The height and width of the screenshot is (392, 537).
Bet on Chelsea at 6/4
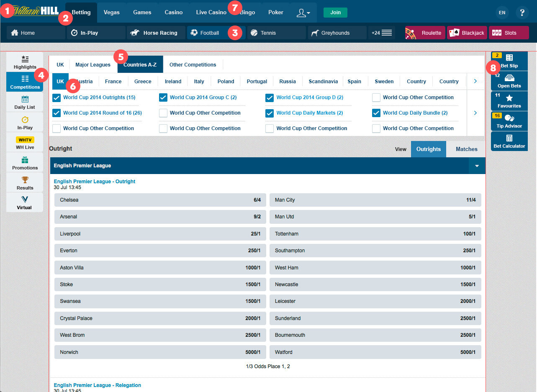160,200
